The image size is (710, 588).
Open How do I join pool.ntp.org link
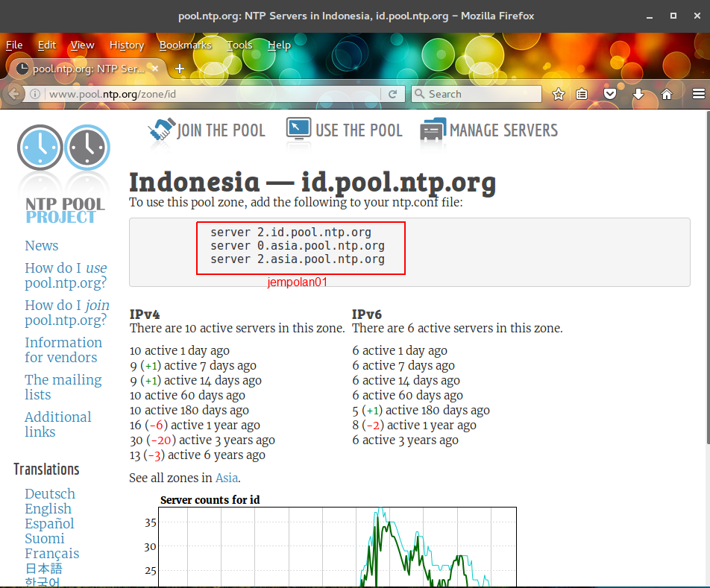(x=67, y=312)
